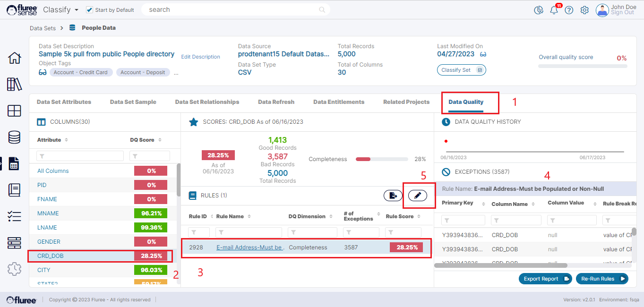The height and width of the screenshot is (307, 644).
Task: Open the settings gear in header
Action: [x=584, y=10]
